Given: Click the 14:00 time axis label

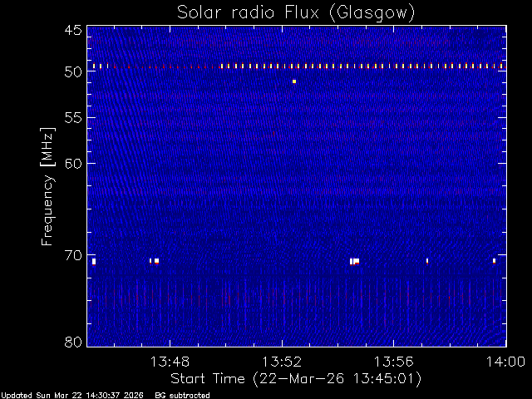Looking at the screenshot, I should [505, 362].
